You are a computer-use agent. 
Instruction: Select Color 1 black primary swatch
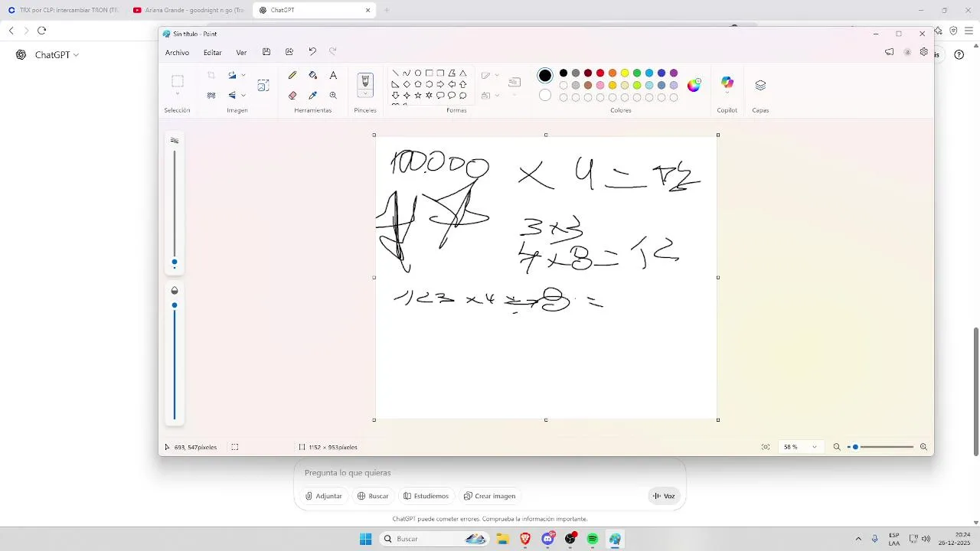click(545, 75)
